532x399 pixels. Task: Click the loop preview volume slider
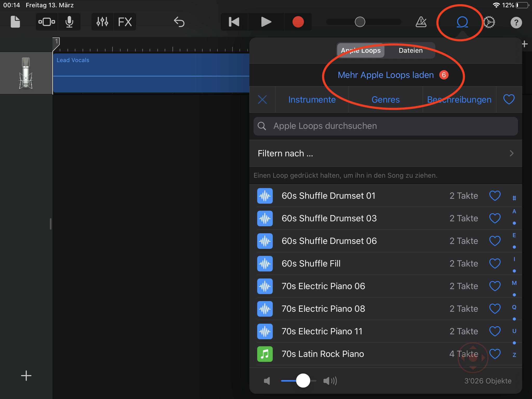pos(299,381)
